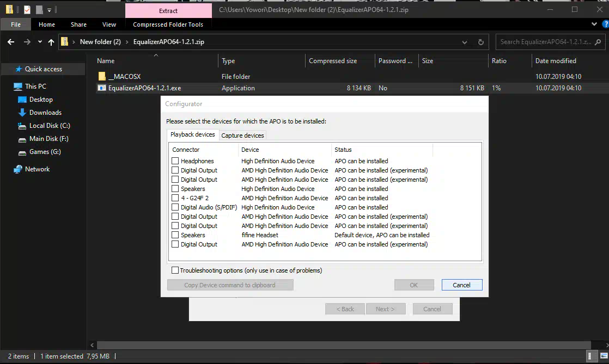
Task: Open the Home ribbon tab
Action: point(47,24)
